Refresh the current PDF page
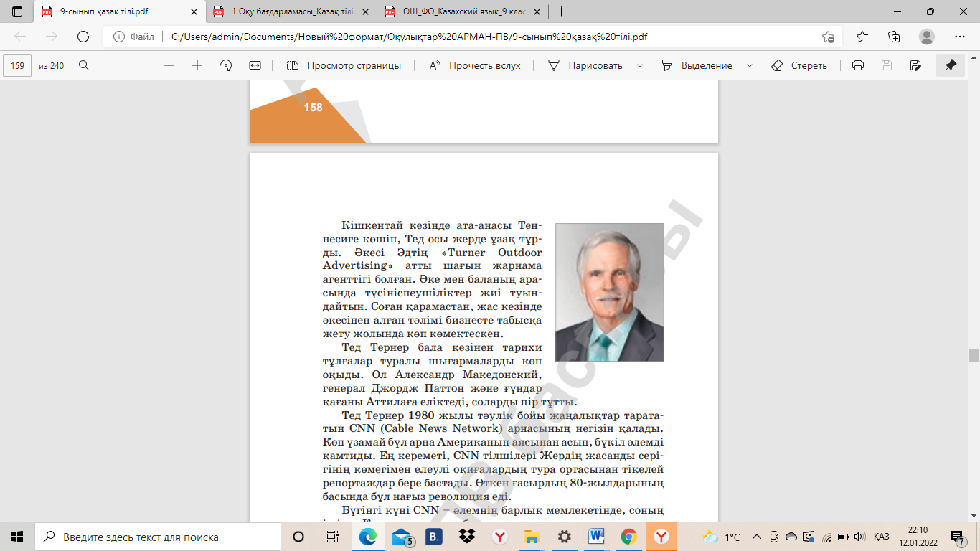The height and width of the screenshot is (551, 980). coord(83,37)
